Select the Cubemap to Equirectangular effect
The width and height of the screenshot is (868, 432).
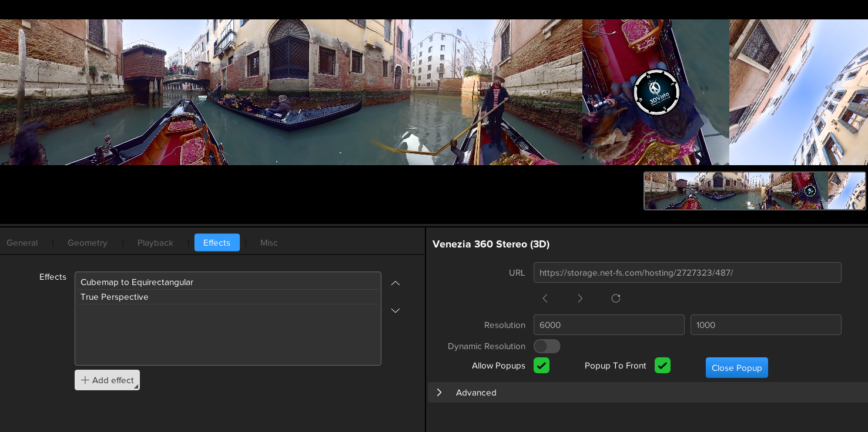click(137, 282)
